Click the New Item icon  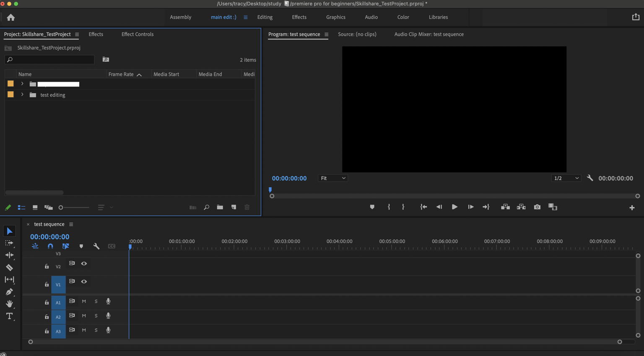tap(234, 207)
